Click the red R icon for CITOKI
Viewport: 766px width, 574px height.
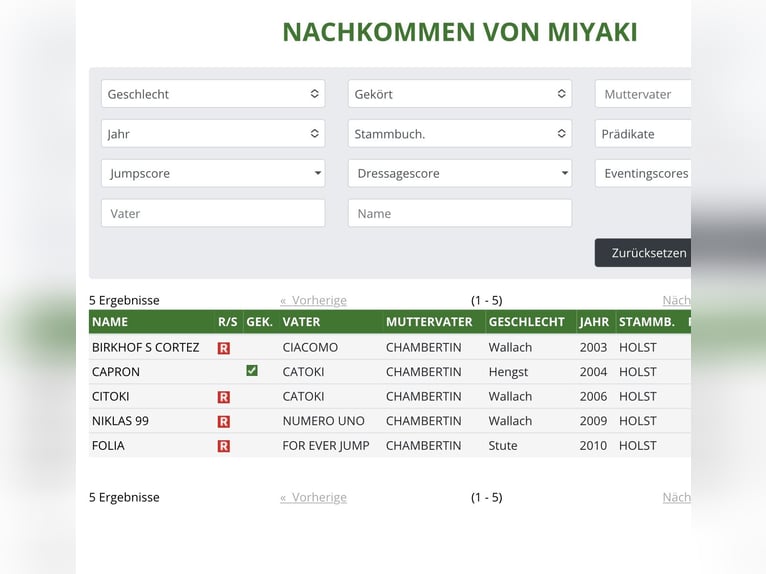click(224, 397)
